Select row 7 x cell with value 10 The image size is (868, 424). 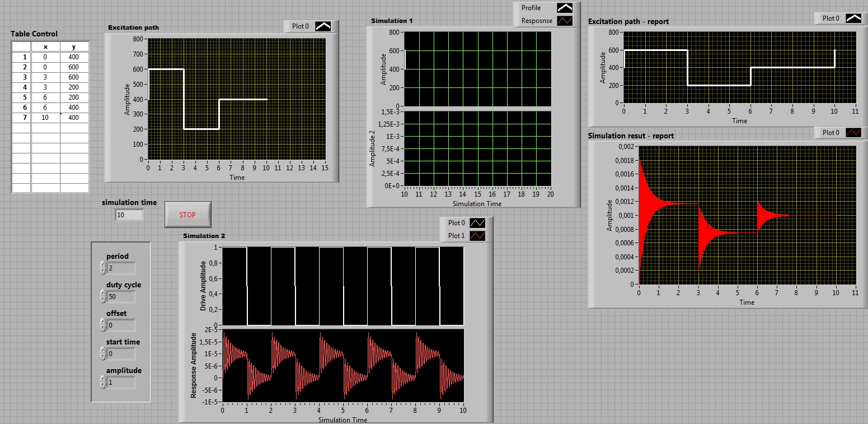tap(46, 118)
